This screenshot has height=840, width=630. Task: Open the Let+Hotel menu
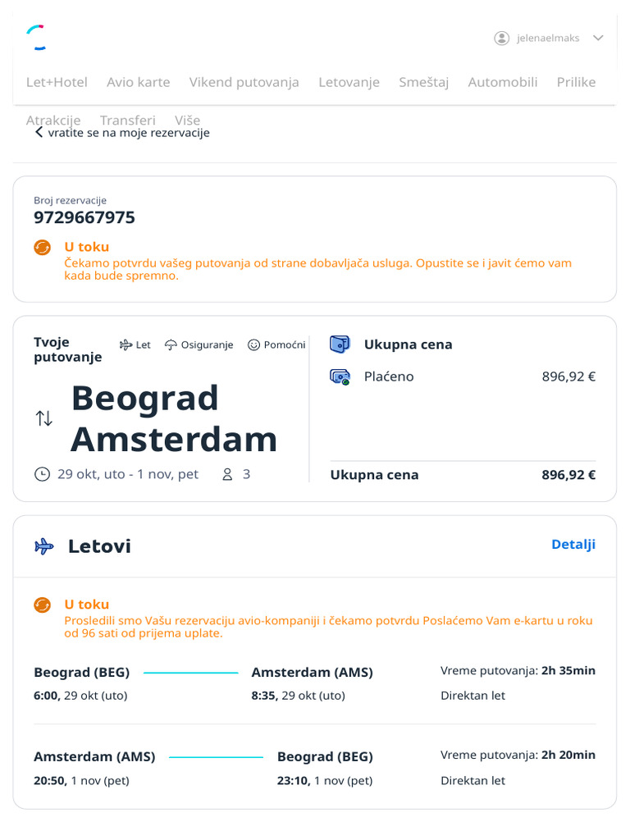[57, 82]
